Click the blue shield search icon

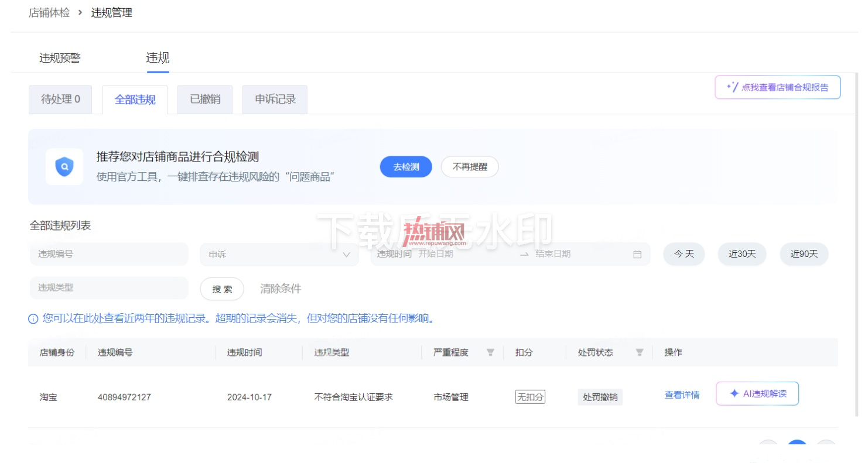click(x=64, y=167)
